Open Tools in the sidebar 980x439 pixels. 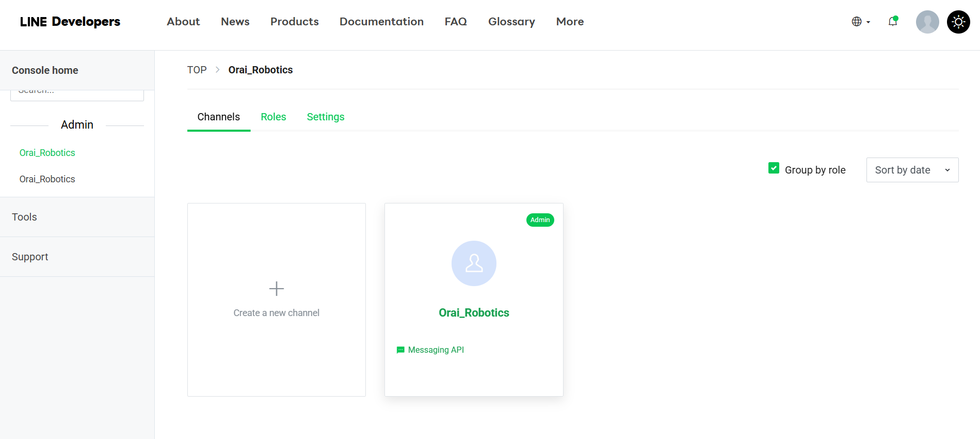pos(25,217)
